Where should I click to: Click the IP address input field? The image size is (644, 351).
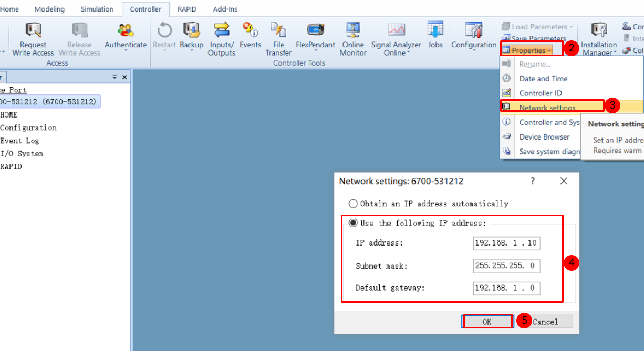pos(506,243)
